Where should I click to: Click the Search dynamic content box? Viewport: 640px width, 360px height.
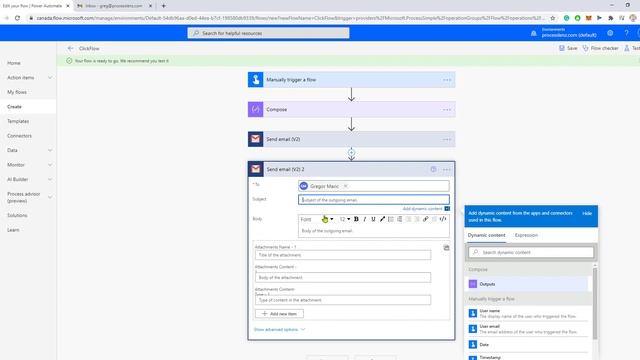[531, 252]
